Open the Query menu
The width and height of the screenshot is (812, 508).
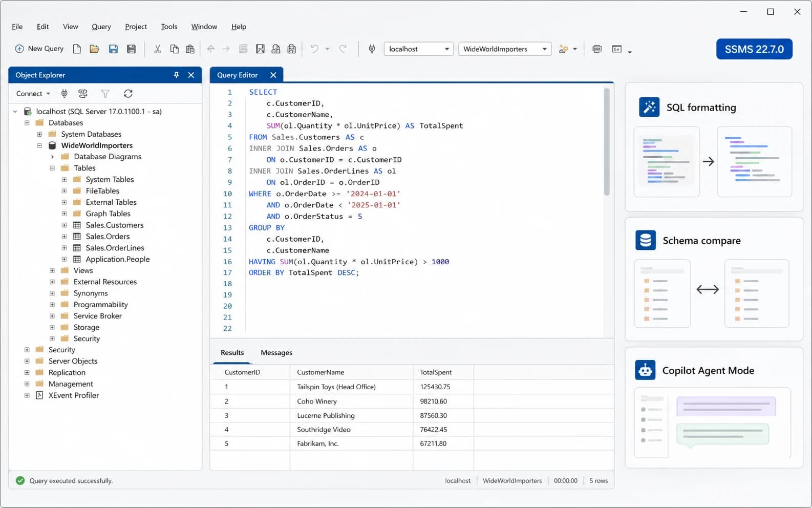(x=101, y=27)
